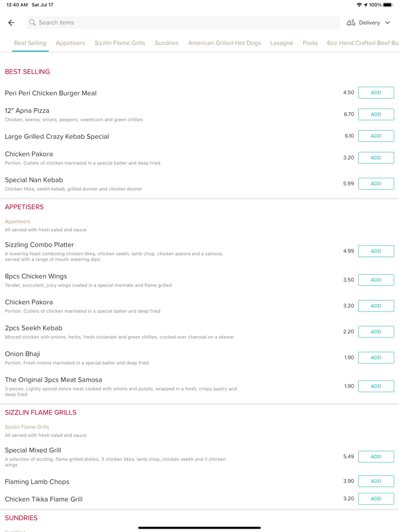Viewport: 399px width, 532px height.
Task: Open the Sizzlin Flame Grills tab
Action: point(120,43)
